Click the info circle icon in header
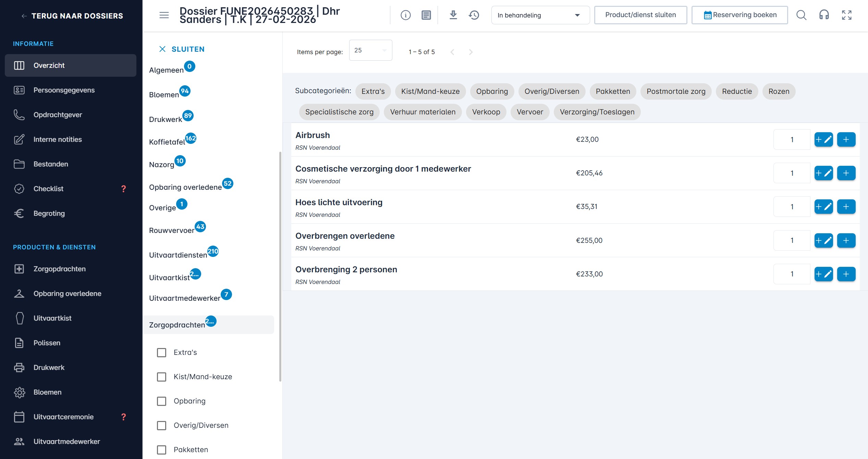This screenshot has height=459, width=868. pos(405,15)
